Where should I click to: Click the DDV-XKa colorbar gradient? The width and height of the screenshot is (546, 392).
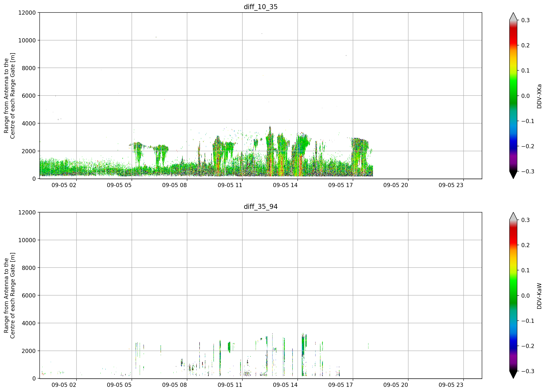click(513, 96)
